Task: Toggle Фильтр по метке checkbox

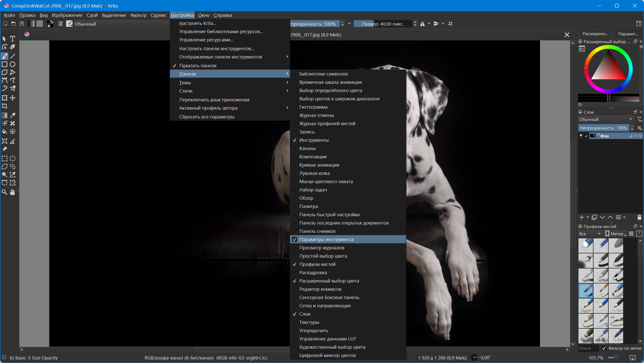Action: tap(604, 348)
